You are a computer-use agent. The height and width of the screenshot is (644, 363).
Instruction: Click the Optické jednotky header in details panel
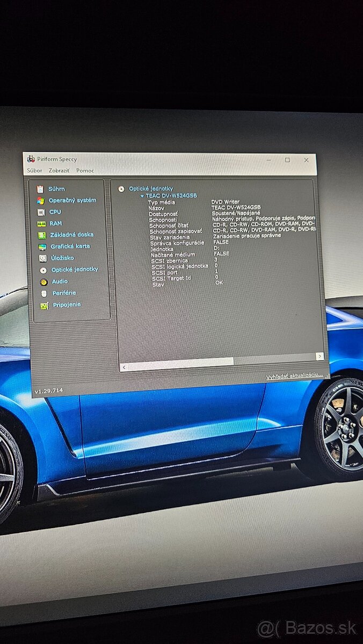pos(151,189)
